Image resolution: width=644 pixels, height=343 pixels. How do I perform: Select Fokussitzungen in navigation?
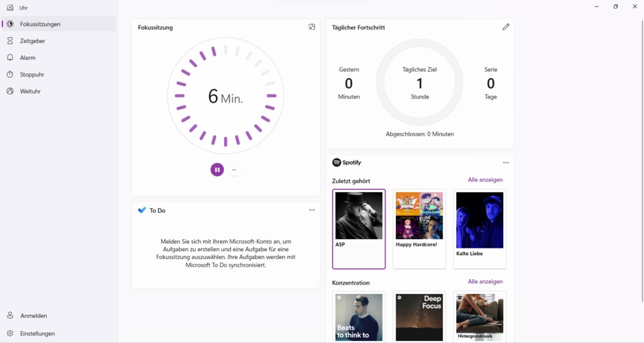(40, 24)
